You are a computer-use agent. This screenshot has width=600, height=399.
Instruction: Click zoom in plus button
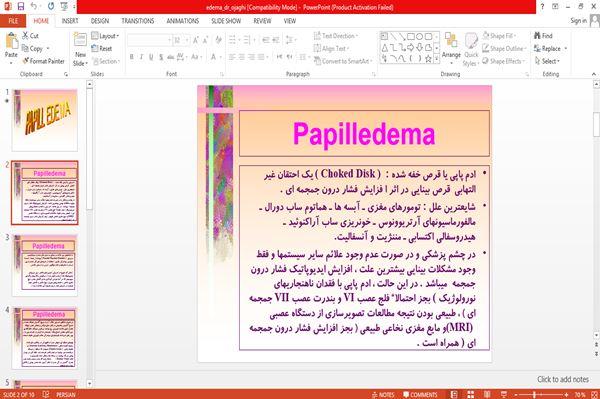point(566,394)
